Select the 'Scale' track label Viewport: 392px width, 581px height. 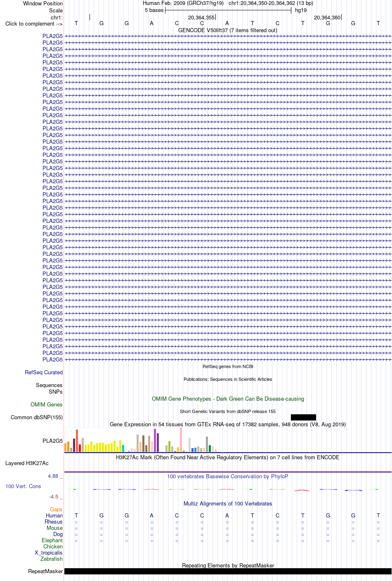(56, 10)
